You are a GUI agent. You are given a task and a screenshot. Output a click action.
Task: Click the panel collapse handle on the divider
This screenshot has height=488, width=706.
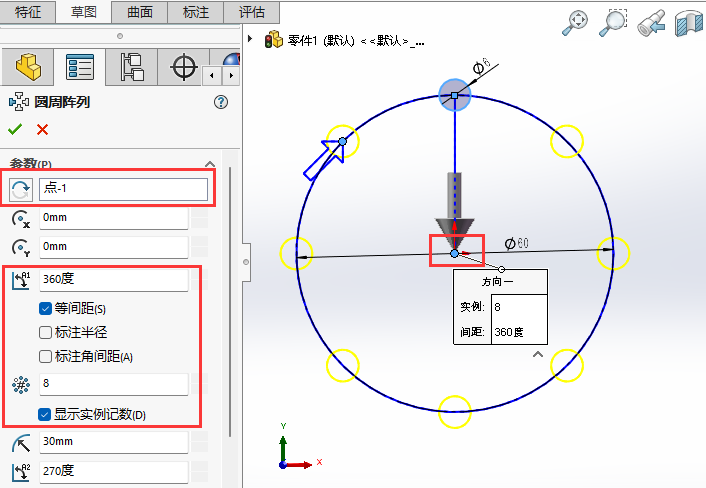(x=246, y=262)
